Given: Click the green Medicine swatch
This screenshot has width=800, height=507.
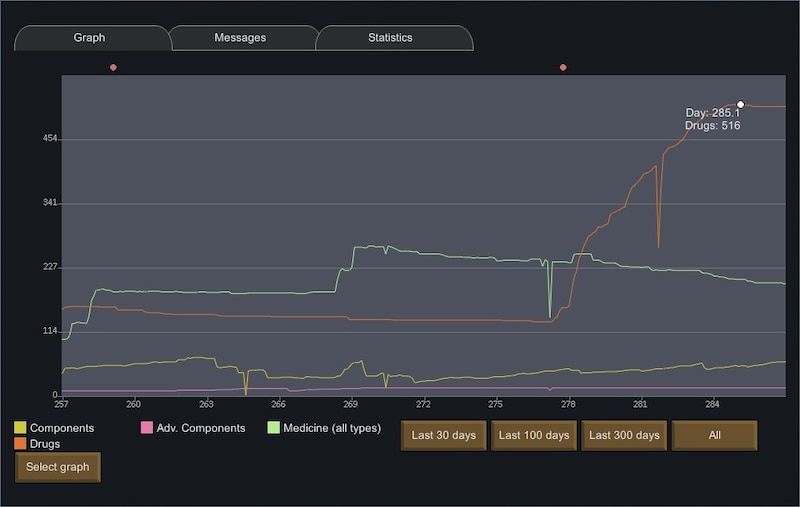Looking at the screenshot, I should [273, 427].
